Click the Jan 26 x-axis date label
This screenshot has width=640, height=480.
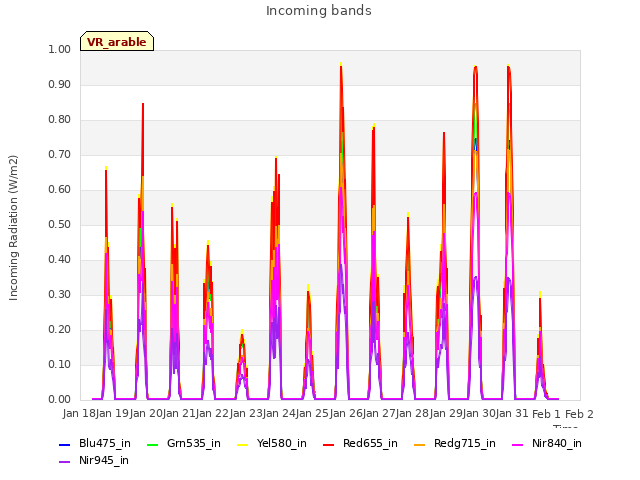[346, 414]
